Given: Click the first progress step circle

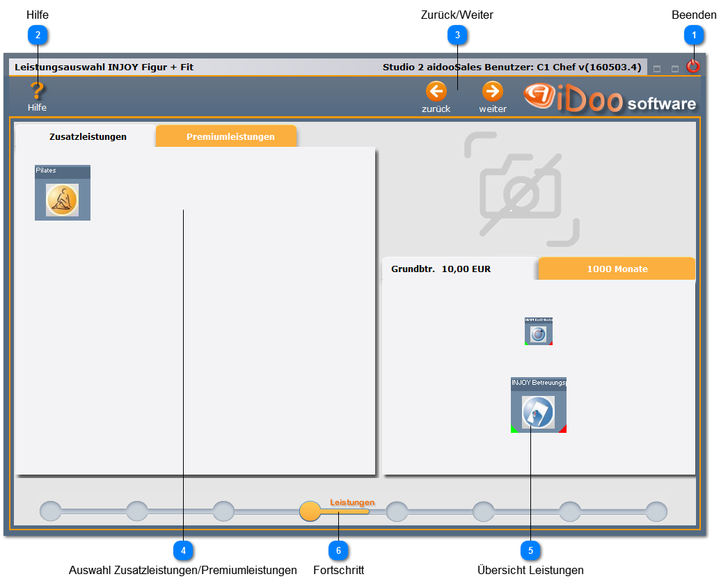Looking at the screenshot, I should click(51, 511).
